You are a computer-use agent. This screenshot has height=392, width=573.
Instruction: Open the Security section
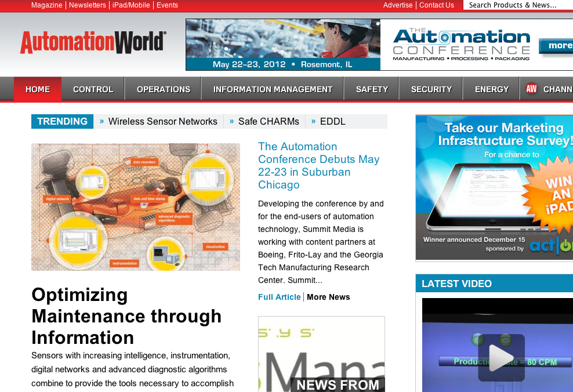click(431, 89)
